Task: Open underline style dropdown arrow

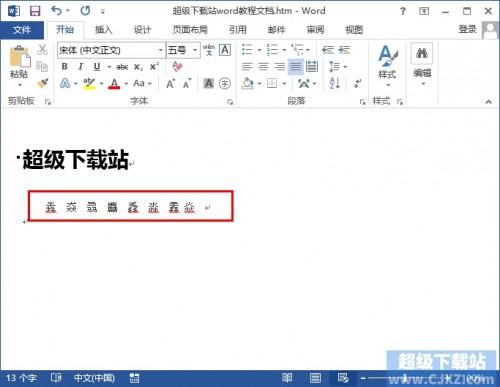Action: point(109,67)
